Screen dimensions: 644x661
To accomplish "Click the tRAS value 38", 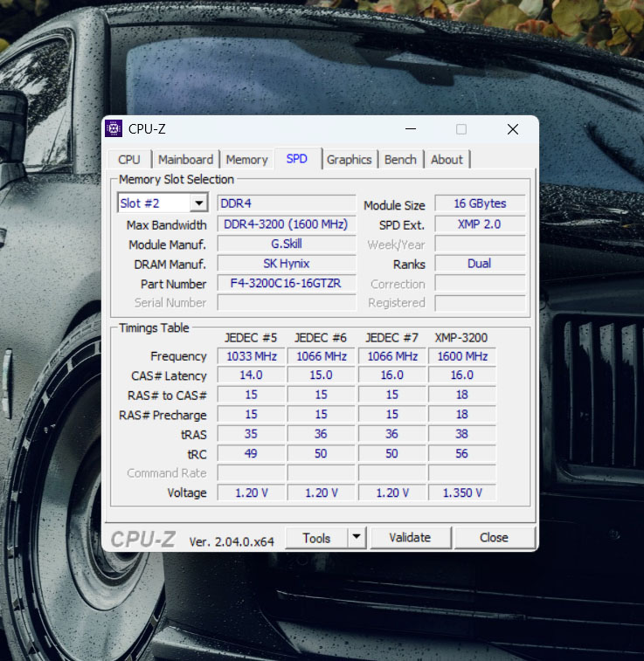I will pos(462,434).
